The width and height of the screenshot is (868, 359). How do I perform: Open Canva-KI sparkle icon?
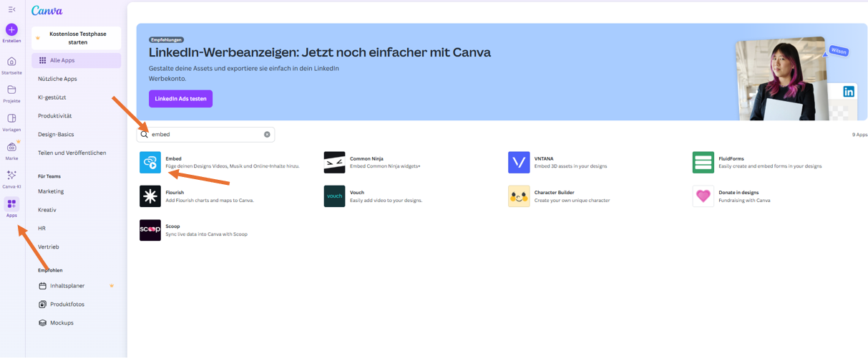coord(11,175)
